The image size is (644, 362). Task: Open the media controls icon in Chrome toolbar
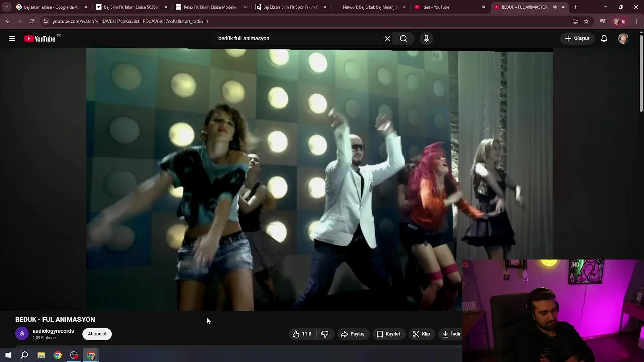coord(603,21)
